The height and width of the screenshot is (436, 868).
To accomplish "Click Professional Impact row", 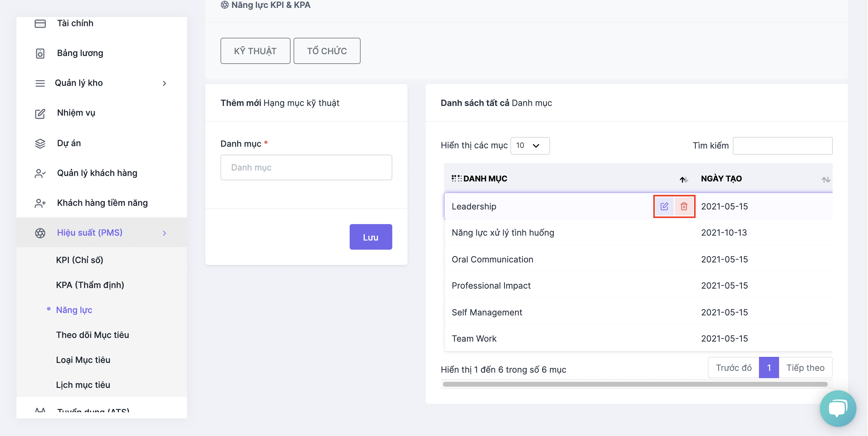I will pos(491,285).
